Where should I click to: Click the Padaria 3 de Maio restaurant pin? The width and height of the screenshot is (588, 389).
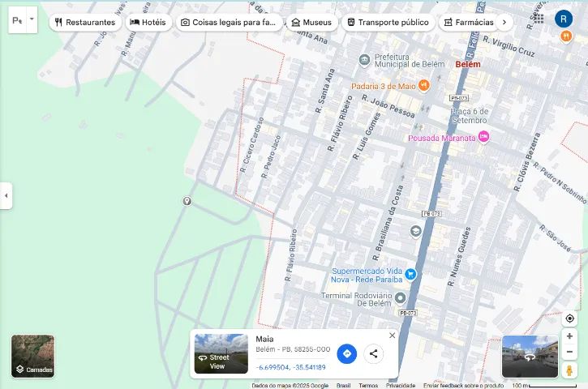[423, 85]
